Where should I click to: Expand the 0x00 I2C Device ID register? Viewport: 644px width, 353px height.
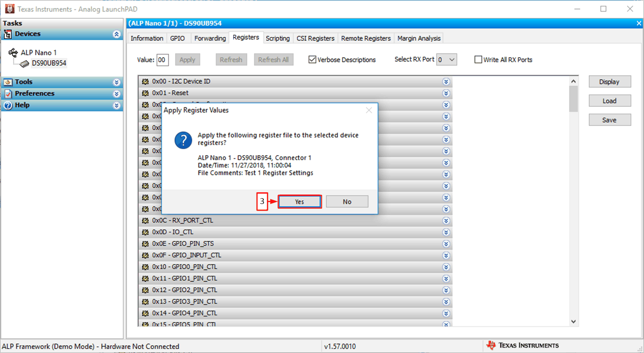[446, 81]
